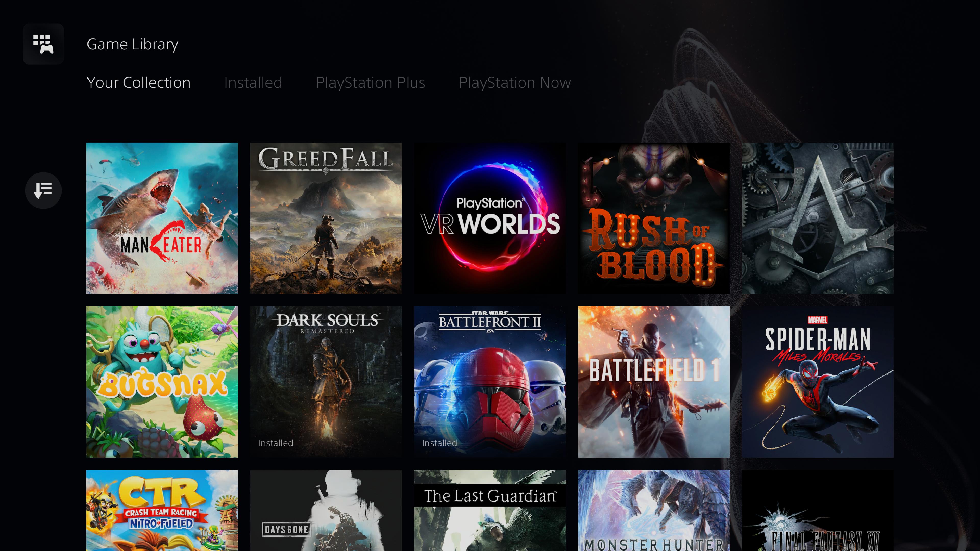Click the Game Library home icon
The width and height of the screenshot is (980, 551).
tap(43, 43)
